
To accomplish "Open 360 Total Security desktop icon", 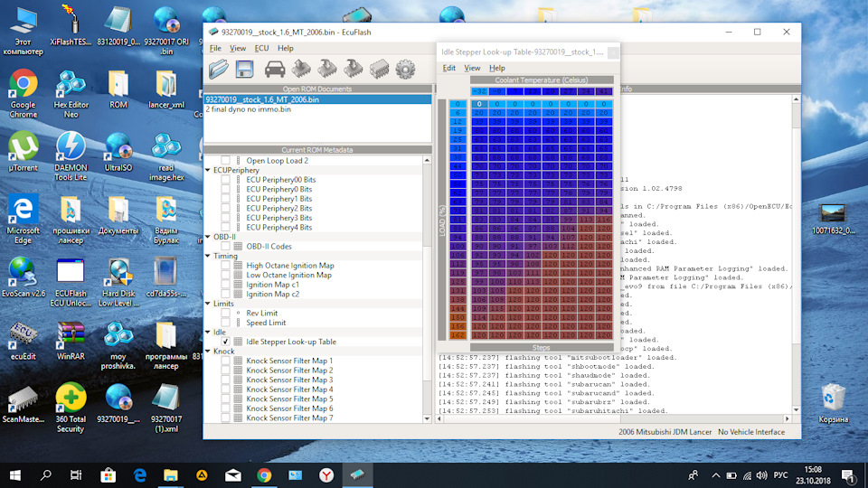I will [71, 408].
